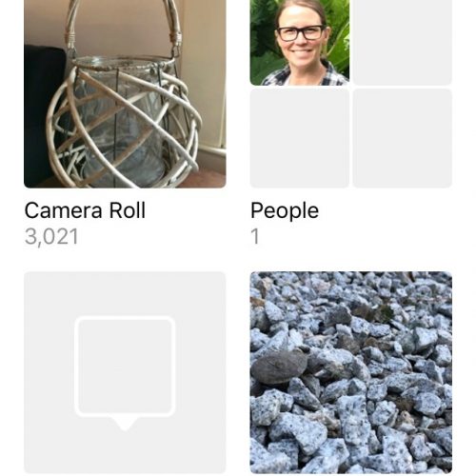The image size is (476, 476).
Task: Open the Camera Roll album thumbnail
Action: click(125, 94)
